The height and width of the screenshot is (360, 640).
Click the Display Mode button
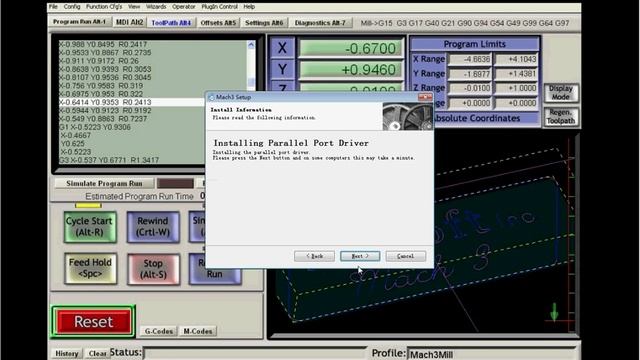561,93
